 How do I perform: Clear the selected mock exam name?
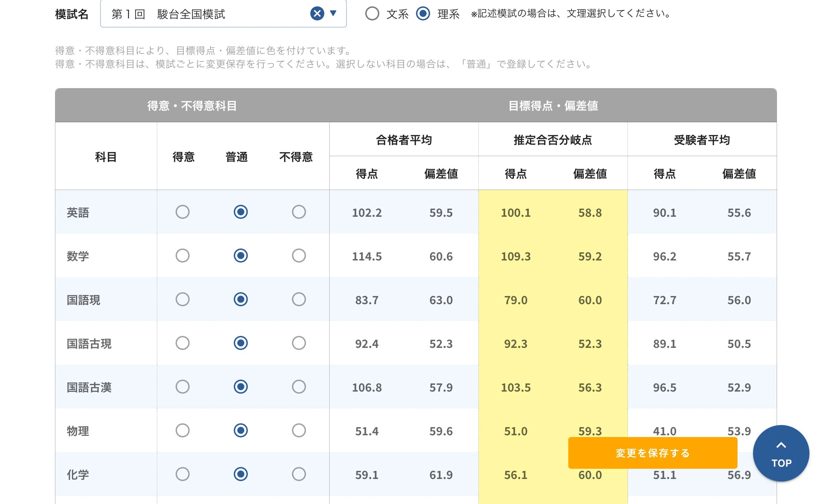[317, 13]
